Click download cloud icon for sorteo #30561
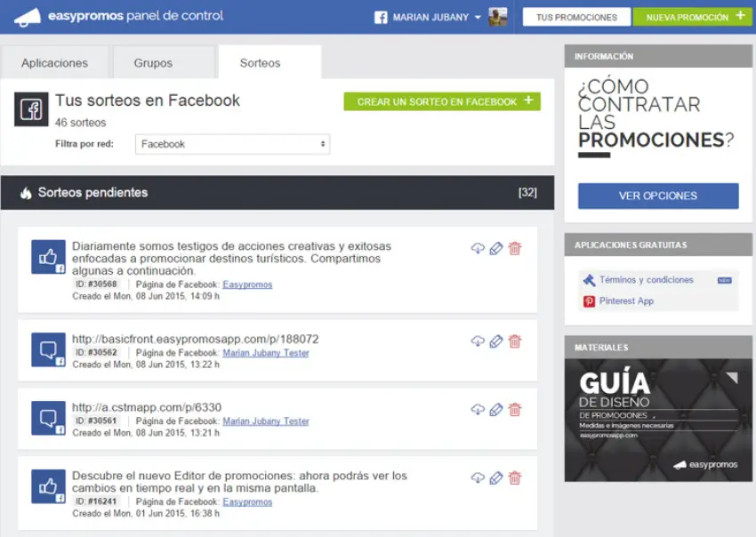756x537 pixels. 478,410
